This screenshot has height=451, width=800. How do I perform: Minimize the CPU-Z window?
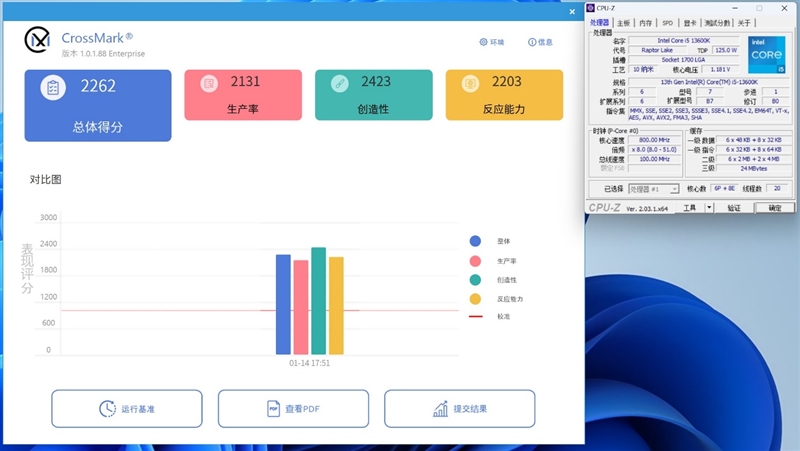735,8
